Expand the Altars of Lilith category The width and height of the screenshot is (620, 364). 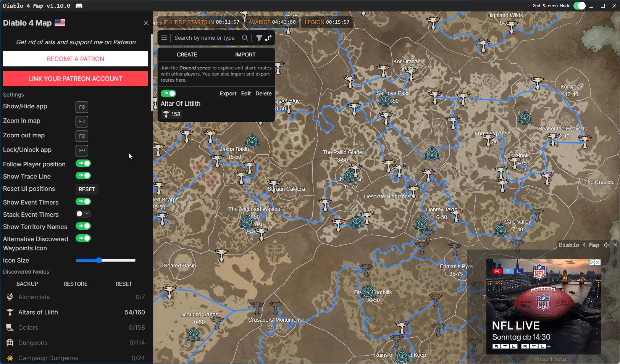38,312
